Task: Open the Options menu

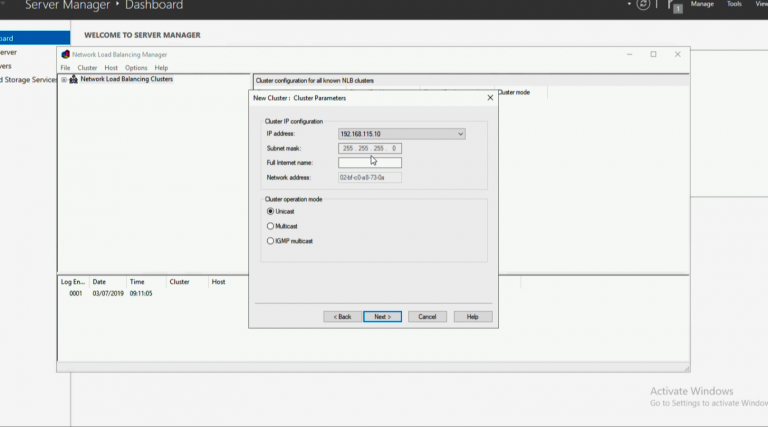Action: point(136,68)
